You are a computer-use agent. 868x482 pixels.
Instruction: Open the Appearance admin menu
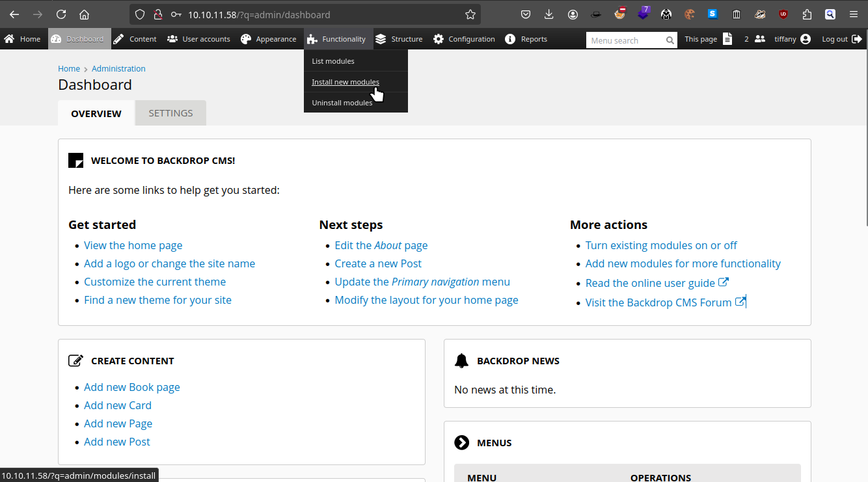point(268,39)
